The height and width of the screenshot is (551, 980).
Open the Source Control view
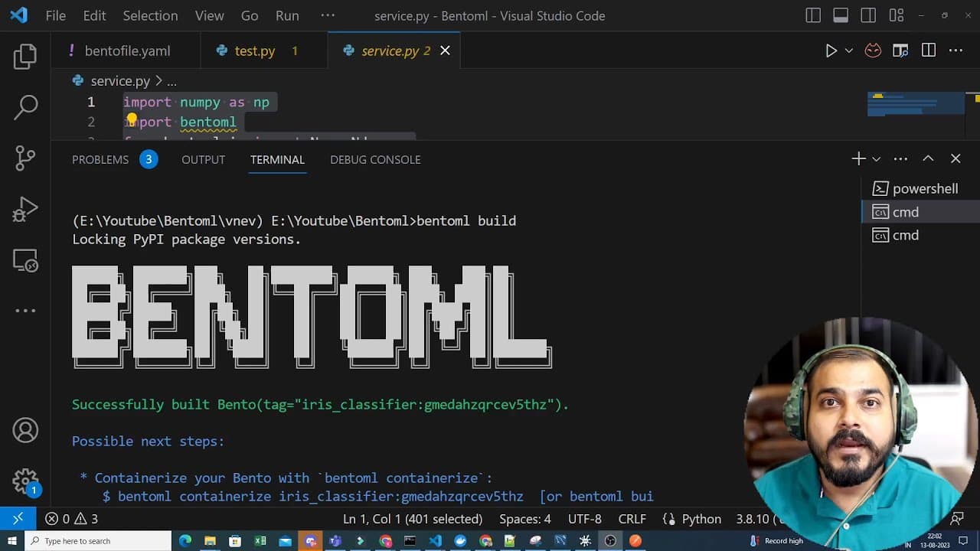[25, 158]
